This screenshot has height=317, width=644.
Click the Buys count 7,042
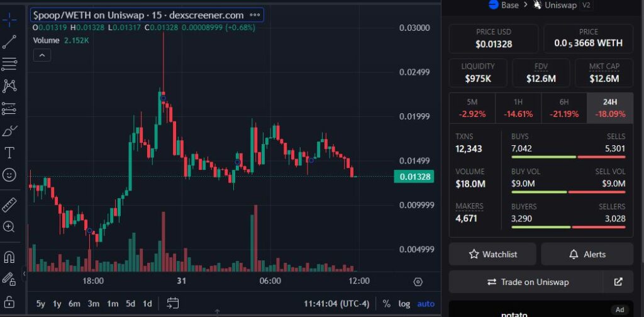click(x=521, y=148)
